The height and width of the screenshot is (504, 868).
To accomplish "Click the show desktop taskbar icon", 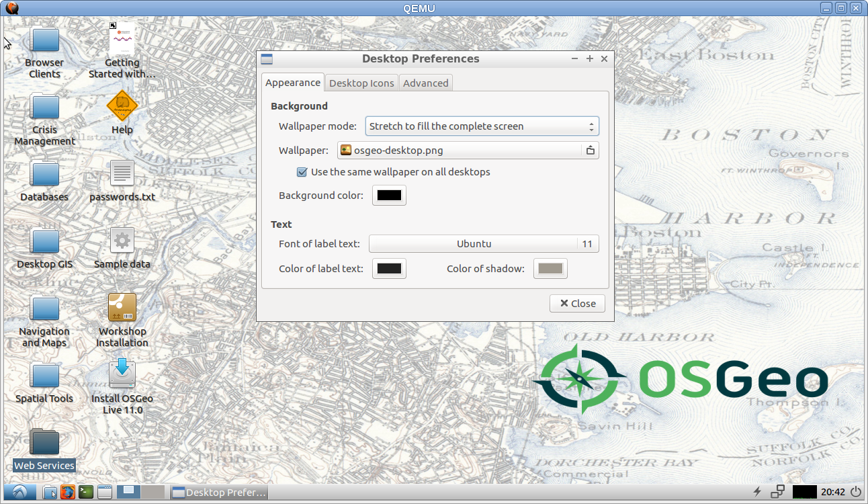I will coord(104,492).
